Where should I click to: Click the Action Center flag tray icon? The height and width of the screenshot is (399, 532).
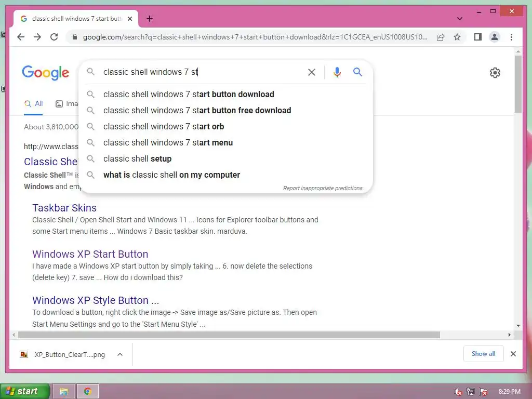[x=483, y=392]
